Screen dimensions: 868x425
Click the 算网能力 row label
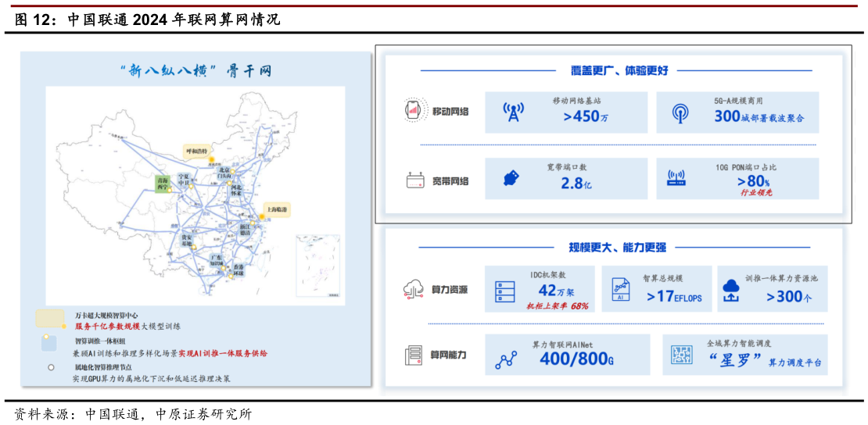click(448, 355)
